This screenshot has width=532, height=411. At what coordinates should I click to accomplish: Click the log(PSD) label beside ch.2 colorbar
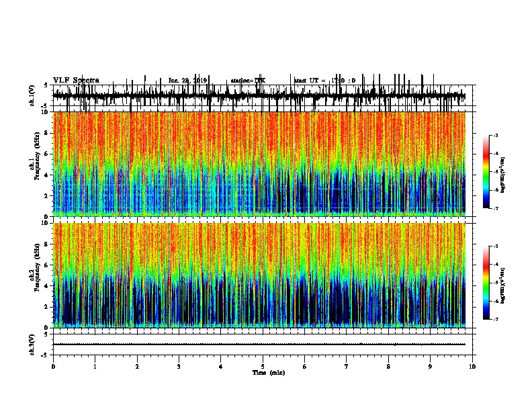click(503, 286)
